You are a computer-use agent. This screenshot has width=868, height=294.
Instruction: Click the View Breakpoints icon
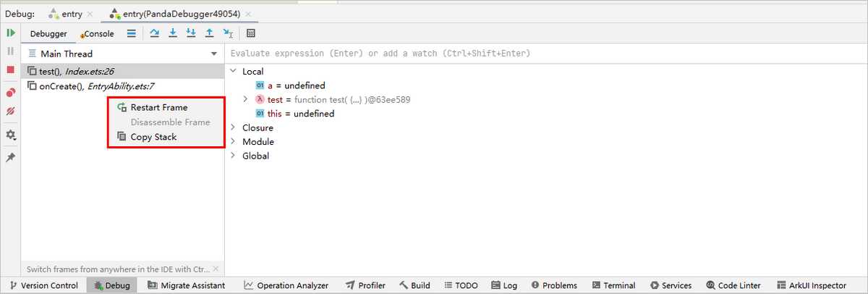(11, 93)
